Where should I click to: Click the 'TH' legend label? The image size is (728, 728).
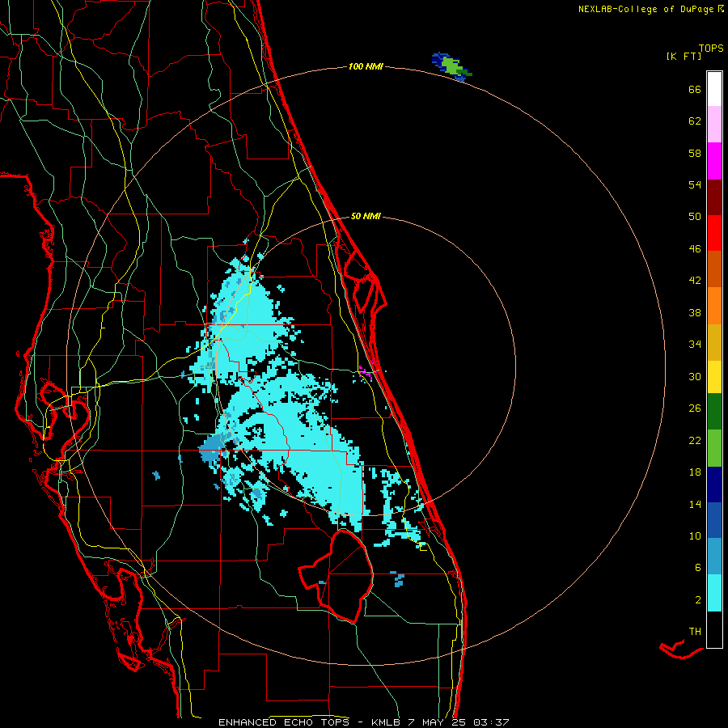695,632
